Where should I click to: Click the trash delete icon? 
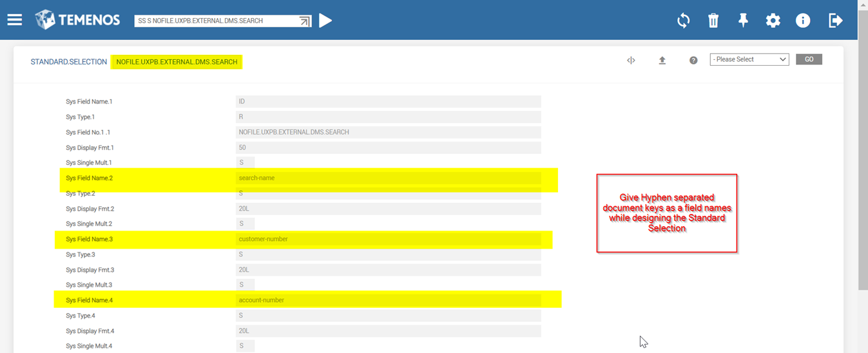(713, 21)
